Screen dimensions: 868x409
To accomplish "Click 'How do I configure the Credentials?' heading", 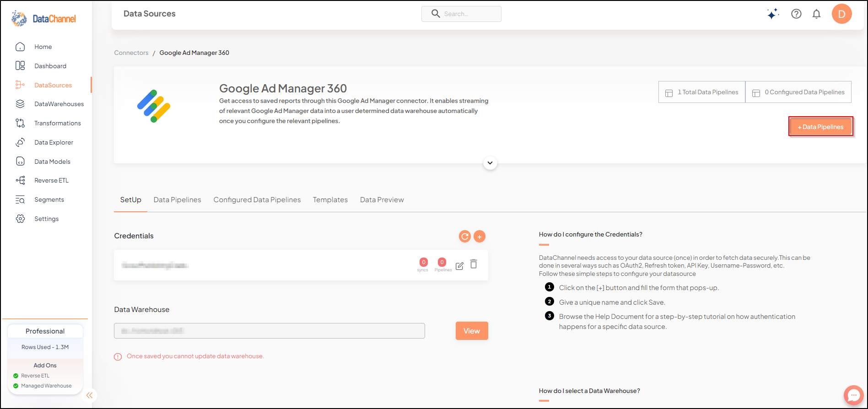I will pyautogui.click(x=591, y=234).
